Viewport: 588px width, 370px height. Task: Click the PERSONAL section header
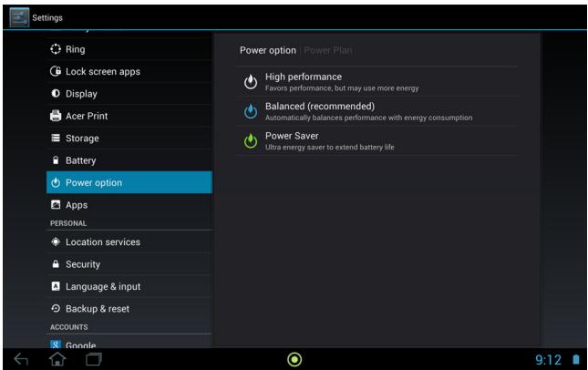(68, 223)
